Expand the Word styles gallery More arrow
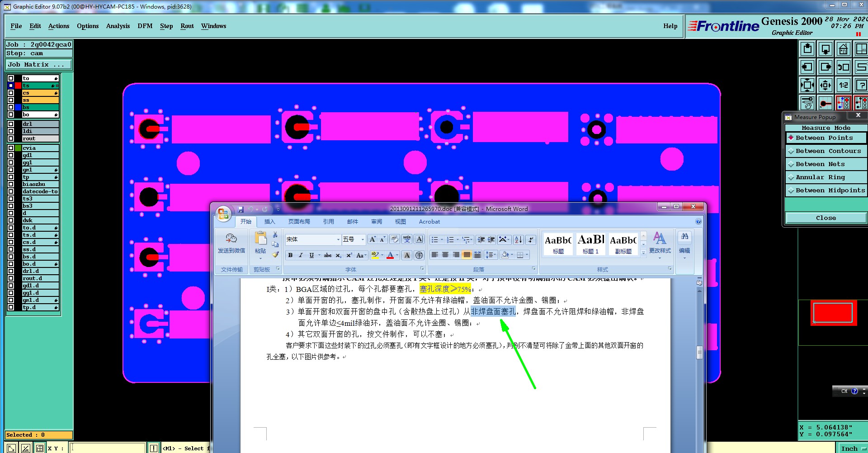 pyautogui.click(x=644, y=253)
